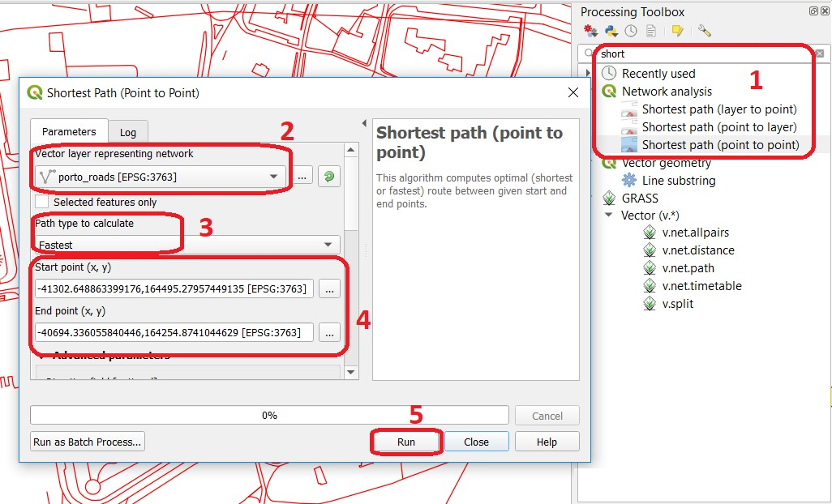
Task: Click the Run button
Action: (x=406, y=442)
